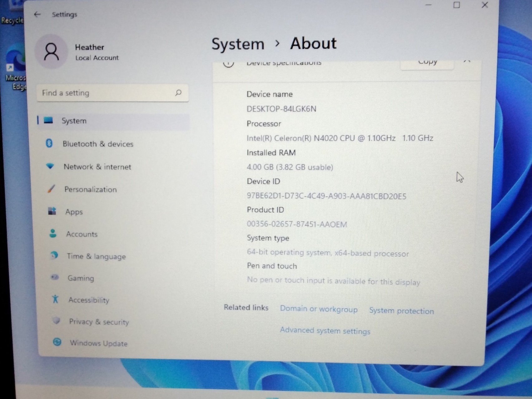
Task: Open Bluetooth & devices settings
Action: point(98,144)
